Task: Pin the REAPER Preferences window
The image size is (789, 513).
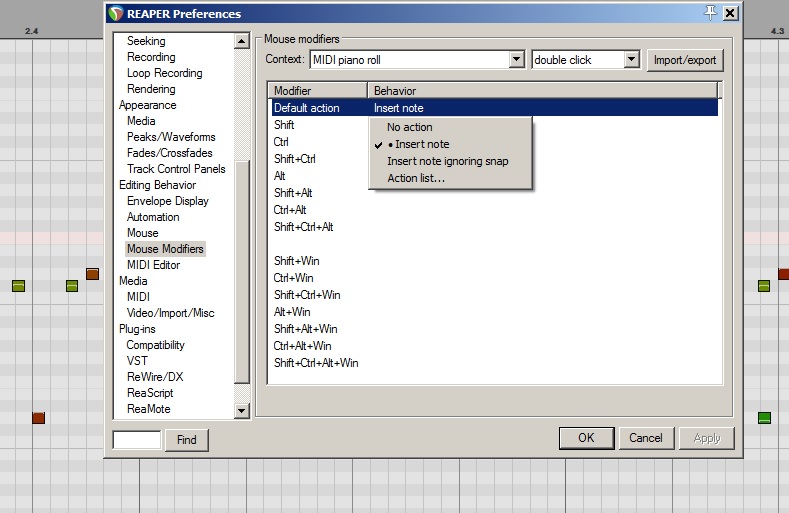Action: click(x=710, y=13)
